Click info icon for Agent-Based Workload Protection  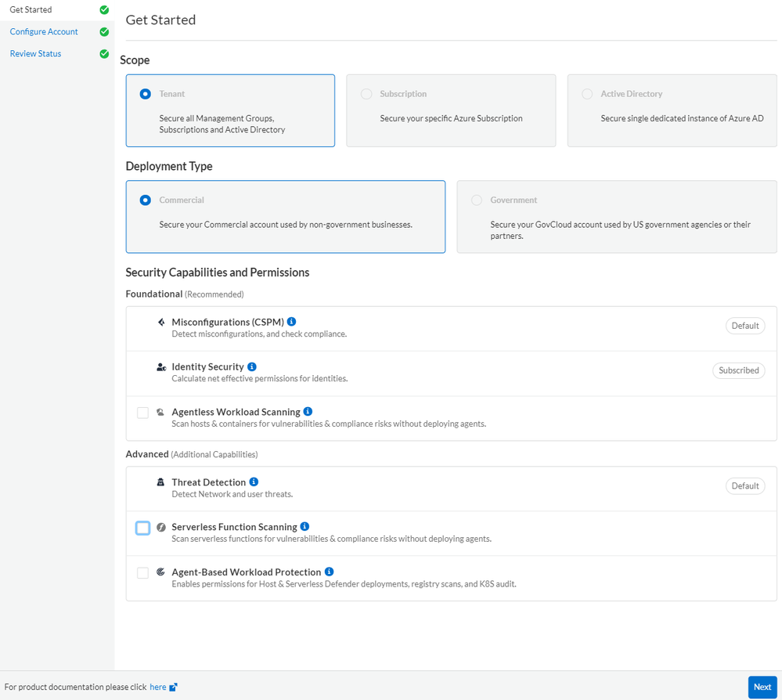[x=330, y=572]
